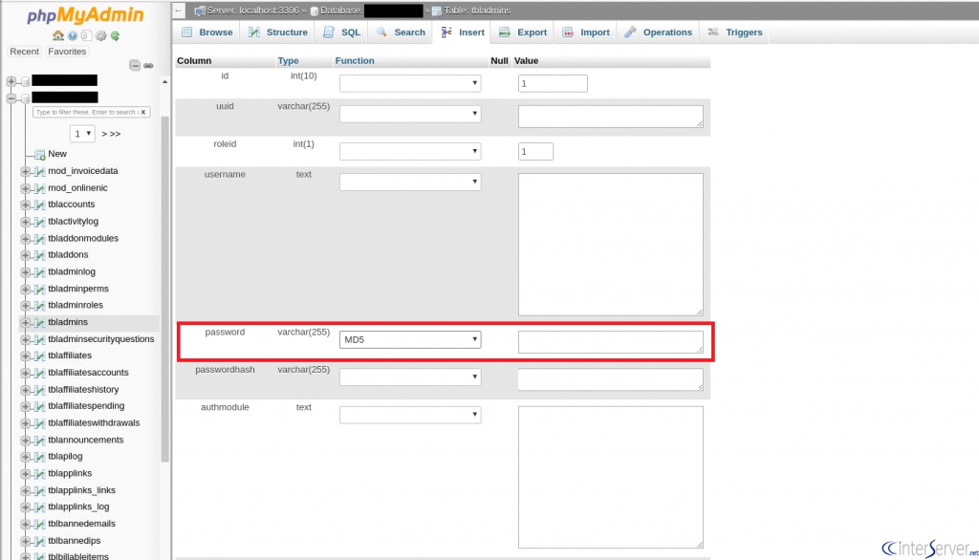Open the SQL tab

coord(342,32)
